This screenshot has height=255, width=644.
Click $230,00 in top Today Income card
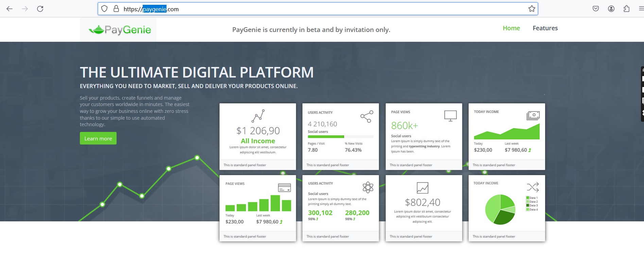pos(483,150)
